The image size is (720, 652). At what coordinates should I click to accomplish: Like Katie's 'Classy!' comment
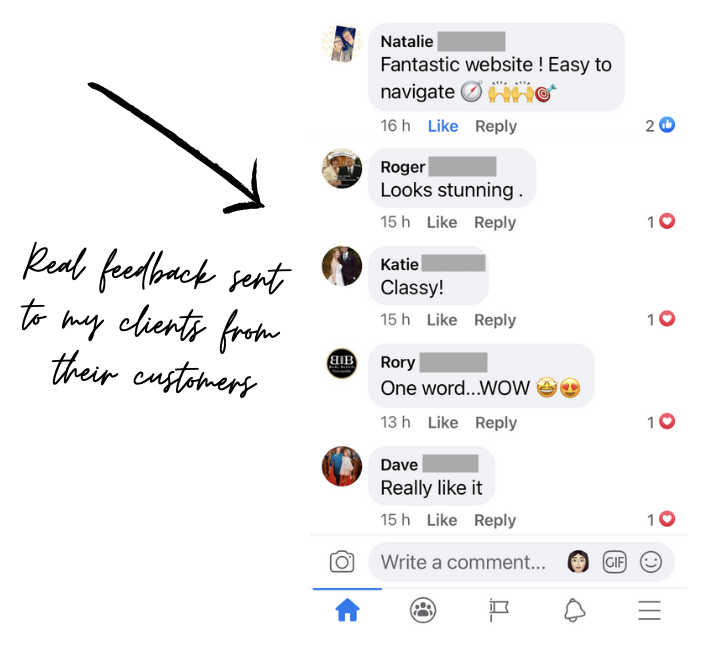442,320
